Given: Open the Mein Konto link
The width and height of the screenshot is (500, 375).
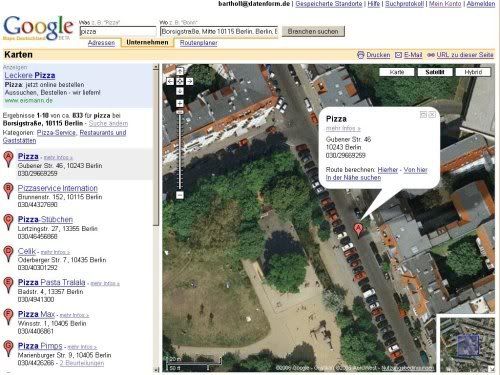Looking at the screenshot, I should coord(445,4).
